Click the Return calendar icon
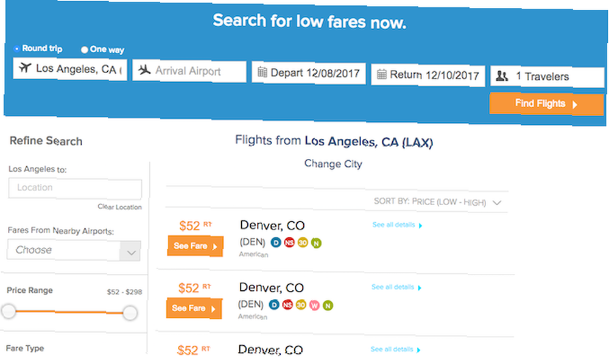 (382, 74)
